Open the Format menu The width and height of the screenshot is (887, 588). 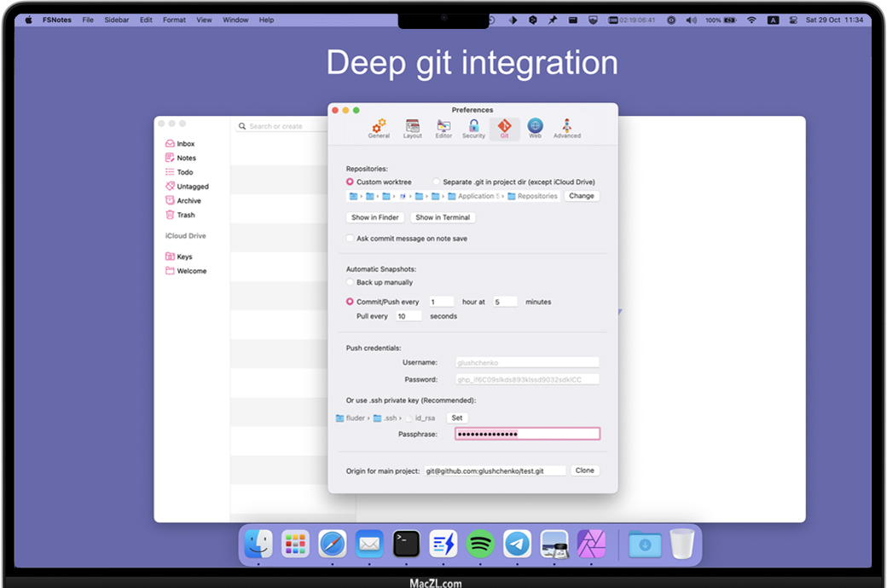[x=174, y=20]
